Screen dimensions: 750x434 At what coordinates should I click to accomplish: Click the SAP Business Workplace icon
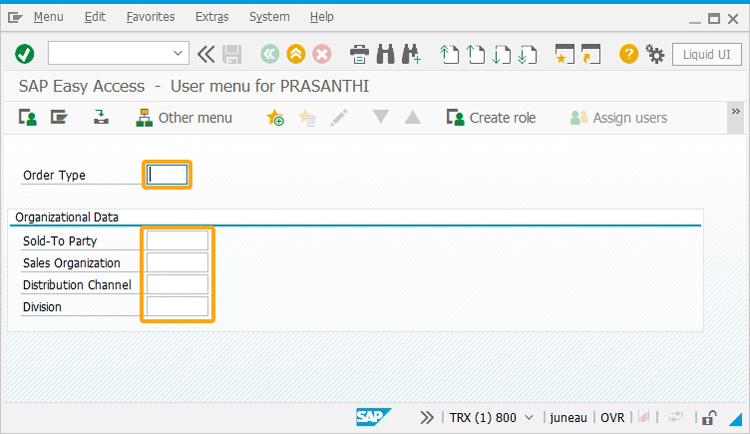101,117
